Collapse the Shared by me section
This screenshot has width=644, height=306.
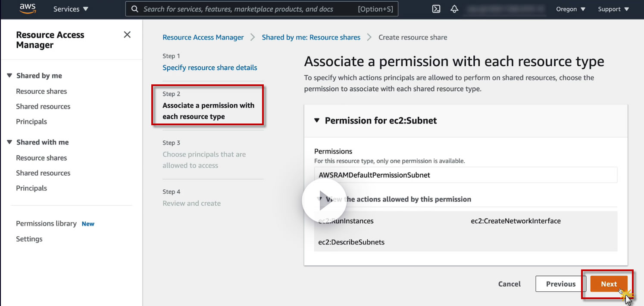10,76
